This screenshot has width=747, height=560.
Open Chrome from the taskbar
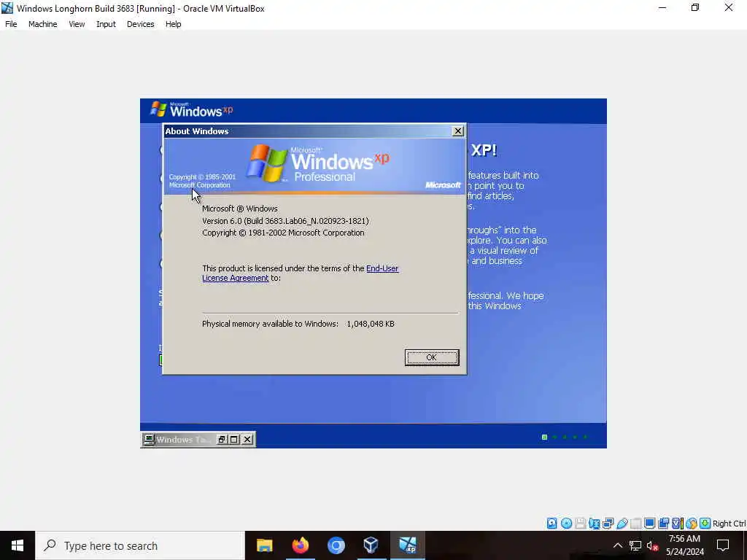point(336,545)
